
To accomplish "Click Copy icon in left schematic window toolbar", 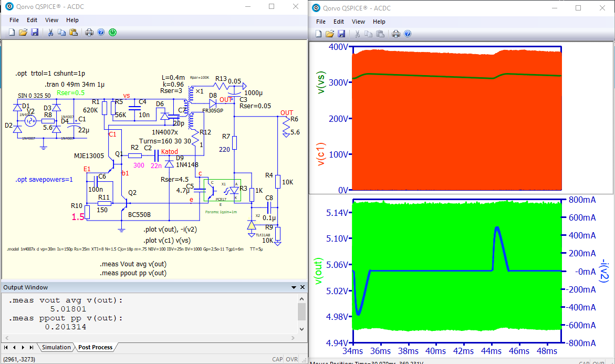I will 61,32.
